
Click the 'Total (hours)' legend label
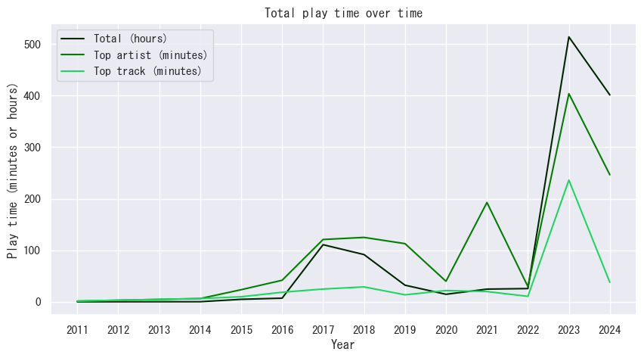point(131,39)
